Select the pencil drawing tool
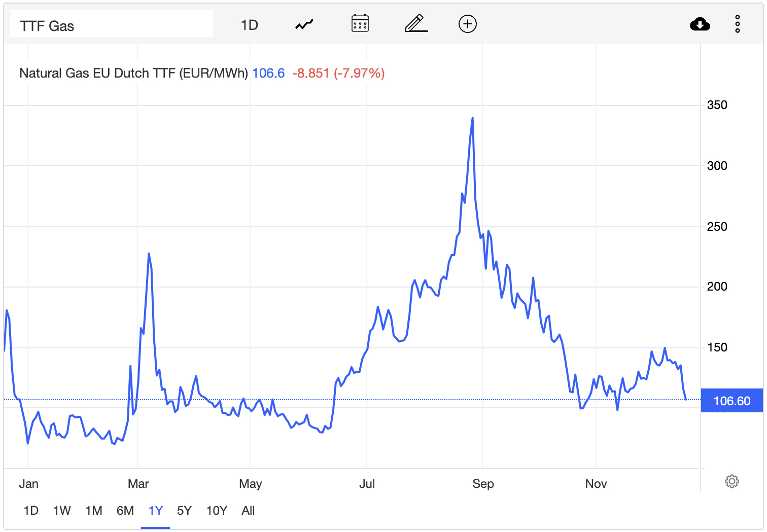Viewport: 767px width, 532px height. pyautogui.click(x=416, y=24)
